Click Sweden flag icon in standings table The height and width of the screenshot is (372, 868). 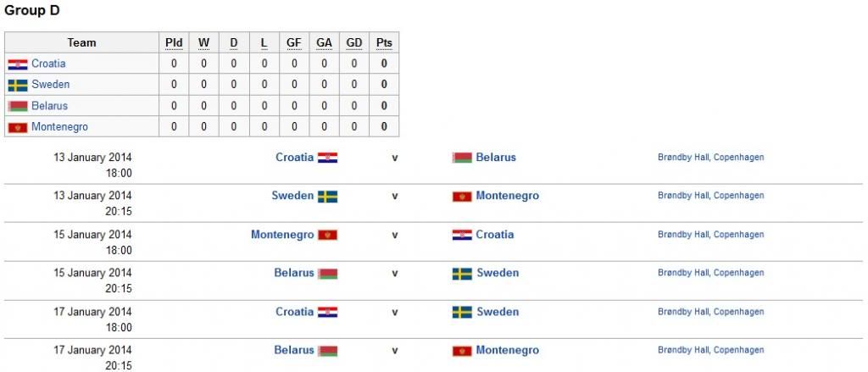pyautogui.click(x=18, y=86)
